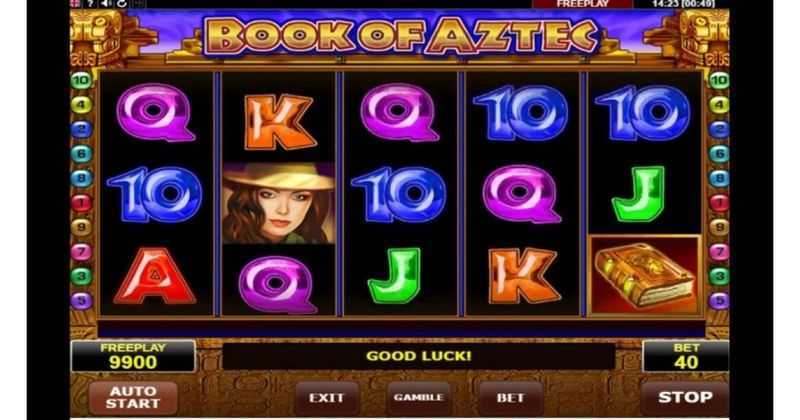Toggle payline 5 marker on right
Screen dimensions: 800x420
719,301
